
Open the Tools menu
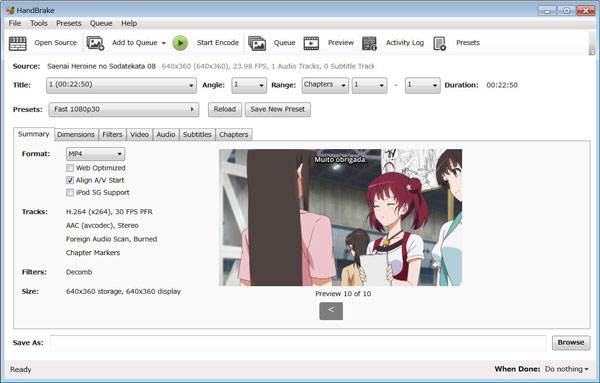(x=39, y=23)
